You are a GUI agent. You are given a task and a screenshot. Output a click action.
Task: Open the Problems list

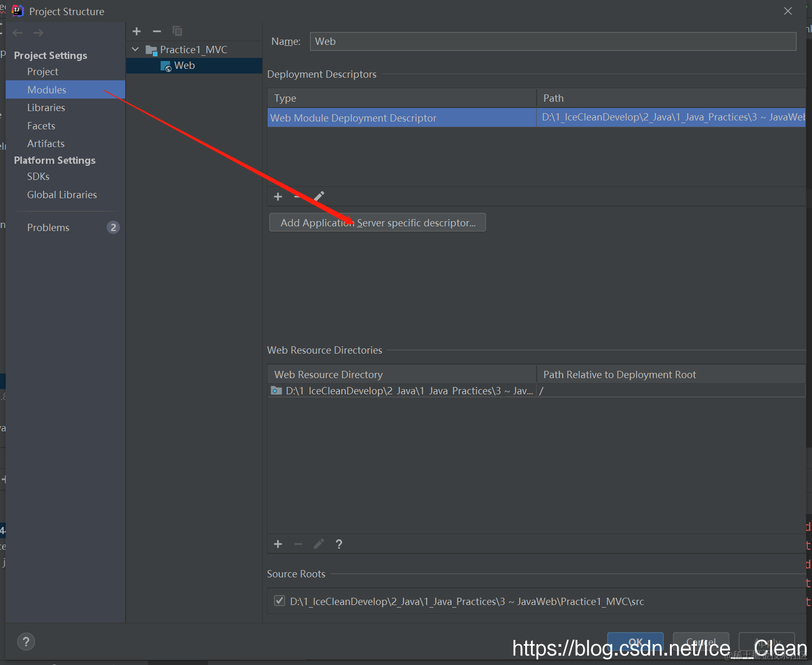(x=48, y=227)
